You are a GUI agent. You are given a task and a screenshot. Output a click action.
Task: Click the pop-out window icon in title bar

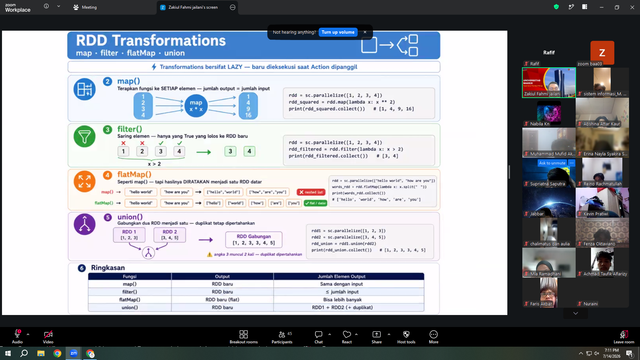tap(571, 7)
